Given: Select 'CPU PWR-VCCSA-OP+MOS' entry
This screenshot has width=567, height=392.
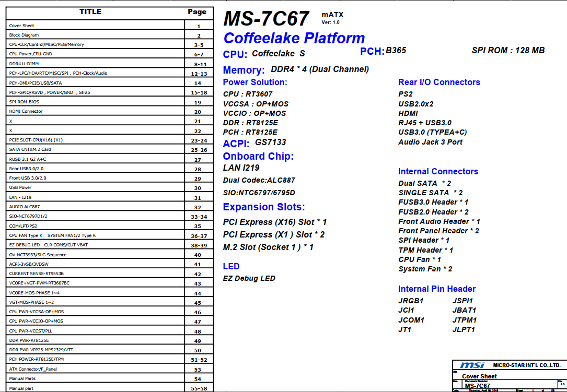Looking at the screenshot, I should (x=110, y=312).
